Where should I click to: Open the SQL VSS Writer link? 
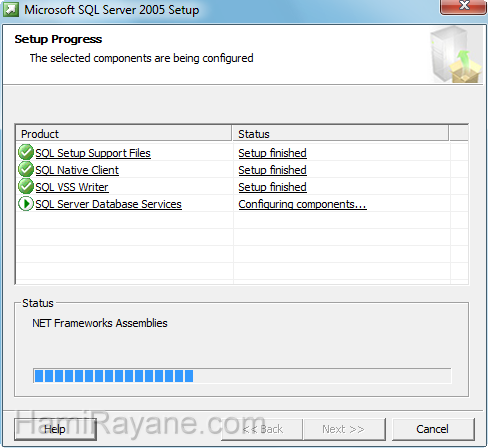coord(72,187)
